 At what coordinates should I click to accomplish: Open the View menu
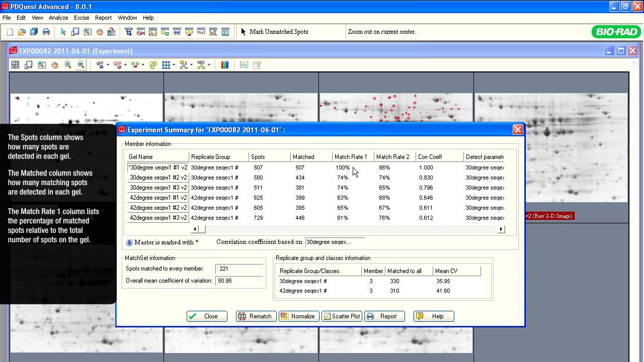(37, 18)
